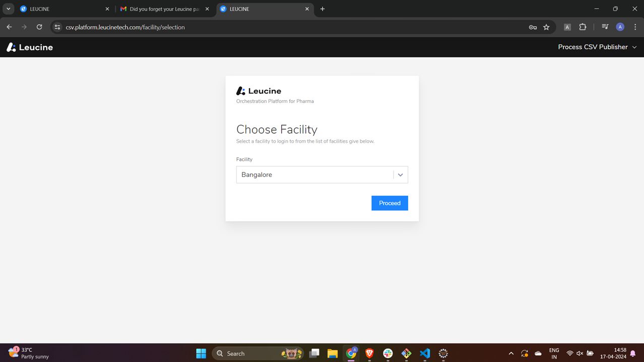644x362 pixels.
Task: Click the Leucine logo in the header
Action: 30,47
